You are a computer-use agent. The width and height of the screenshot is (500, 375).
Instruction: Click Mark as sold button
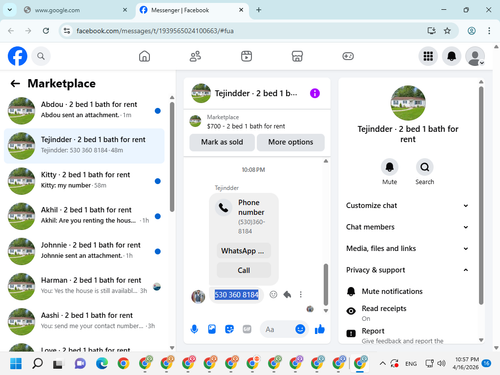222,142
